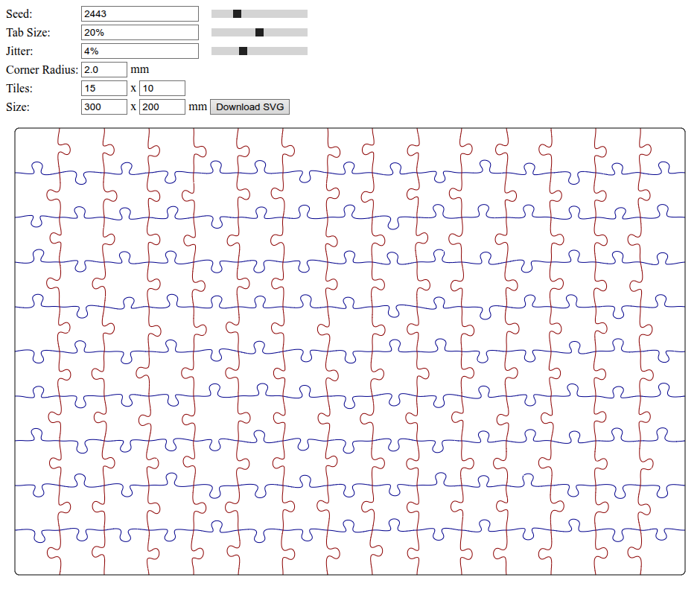Select the vertical tile count input showing 10
The width and height of the screenshot is (700, 589).
(162, 88)
